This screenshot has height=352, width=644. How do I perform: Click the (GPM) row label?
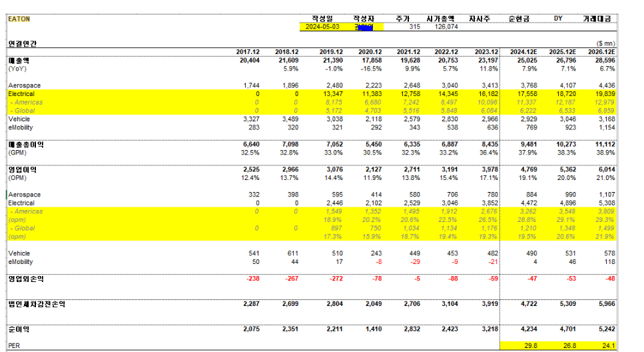17,153
